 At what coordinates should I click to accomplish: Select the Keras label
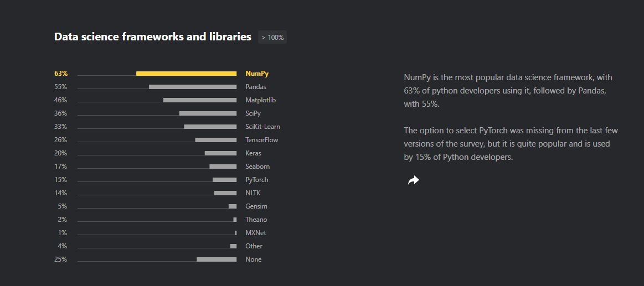(253, 153)
